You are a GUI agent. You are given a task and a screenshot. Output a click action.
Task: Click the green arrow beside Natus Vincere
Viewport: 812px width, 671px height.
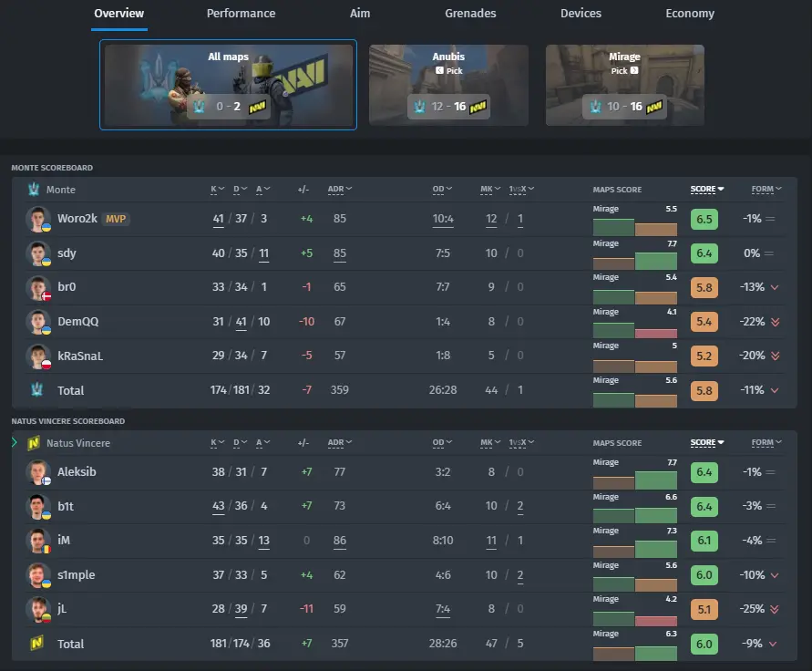click(15, 442)
